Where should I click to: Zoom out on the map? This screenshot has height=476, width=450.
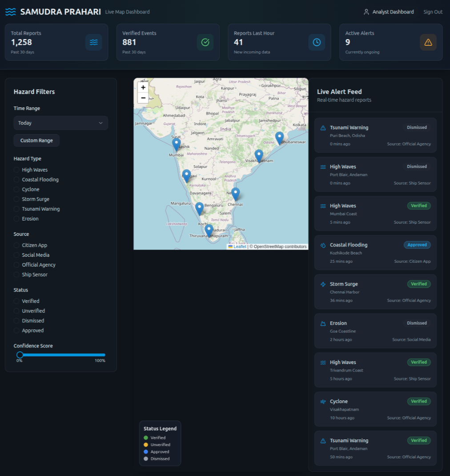pos(143,98)
